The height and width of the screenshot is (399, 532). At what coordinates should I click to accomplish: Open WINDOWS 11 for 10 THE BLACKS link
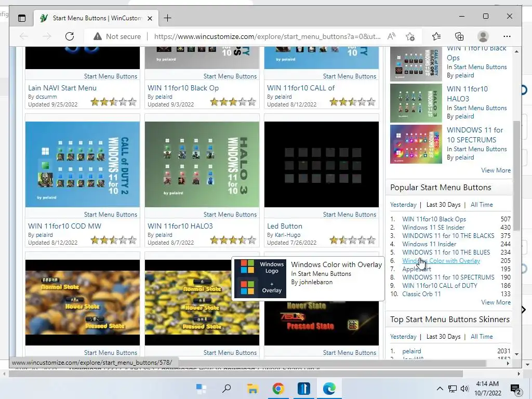(x=448, y=236)
